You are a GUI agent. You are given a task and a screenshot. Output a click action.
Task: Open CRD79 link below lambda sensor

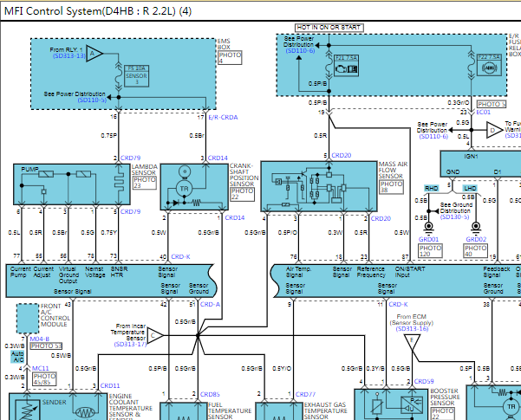[x=130, y=211]
